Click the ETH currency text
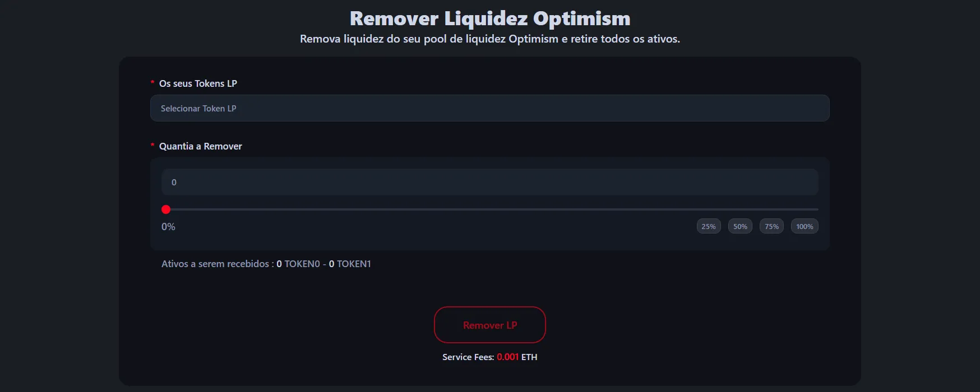Screen dimensions: 980x392 pyautogui.click(x=529, y=357)
